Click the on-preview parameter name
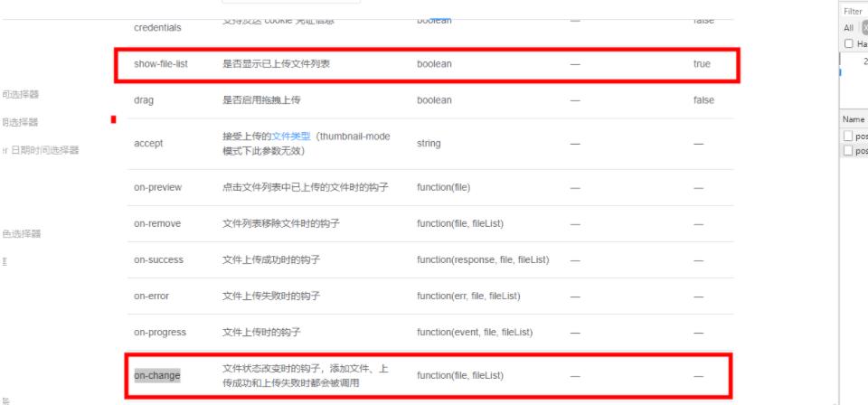The height and width of the screenshot is (405, 868). [158, 187]
